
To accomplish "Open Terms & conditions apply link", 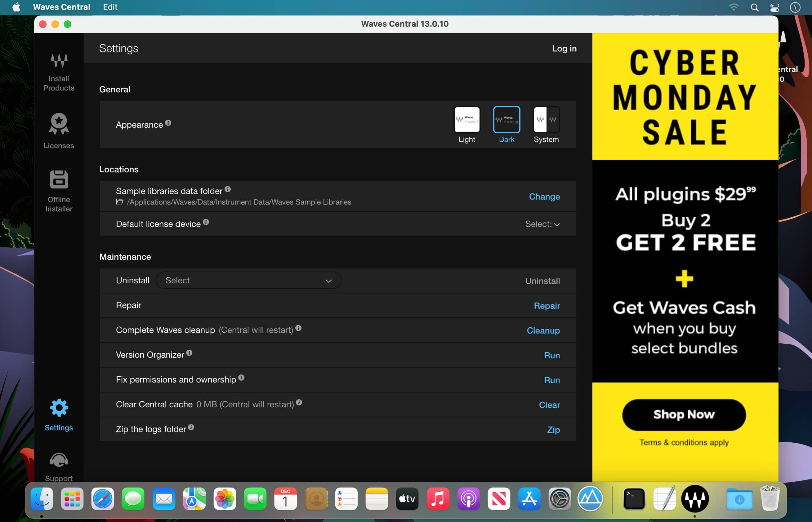I will [x=684, y=442].
